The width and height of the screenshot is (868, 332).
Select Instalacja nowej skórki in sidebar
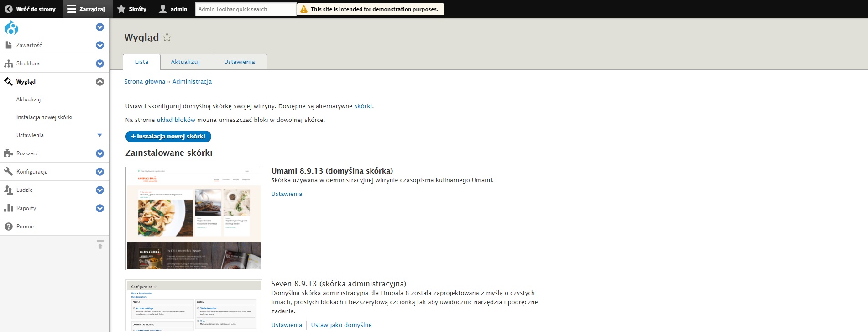click(44, 117)
